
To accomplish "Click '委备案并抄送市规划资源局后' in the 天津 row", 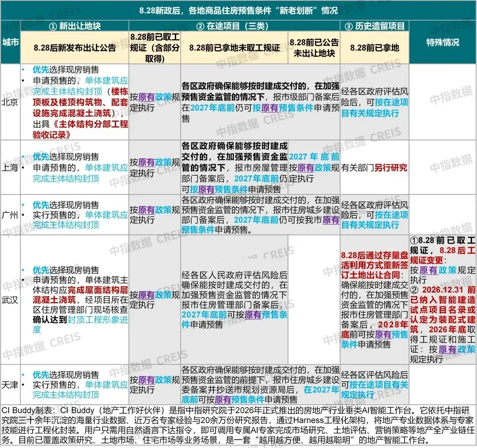I will pos(238,390).
